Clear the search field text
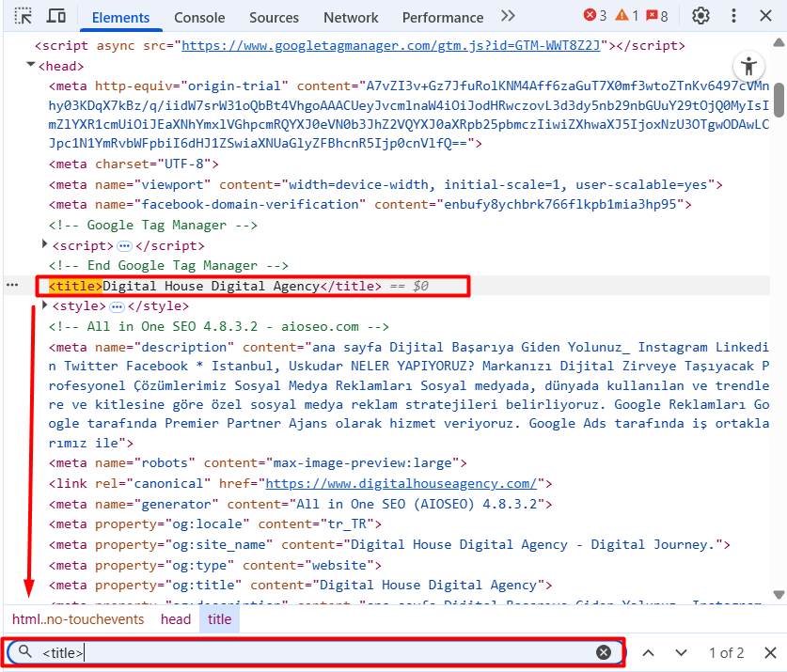787x672 pixels. [x=604, y=652]
